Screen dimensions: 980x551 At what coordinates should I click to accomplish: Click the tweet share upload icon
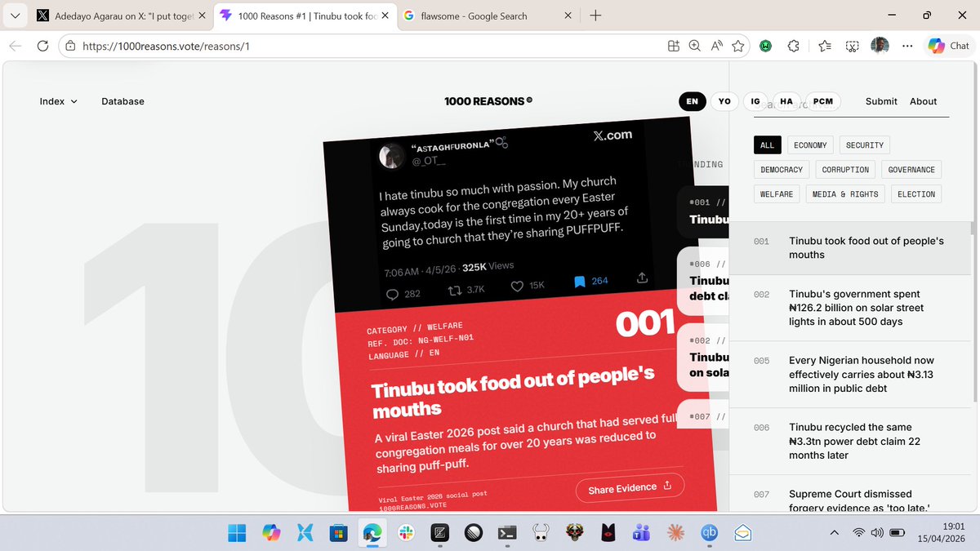[642, 278]
